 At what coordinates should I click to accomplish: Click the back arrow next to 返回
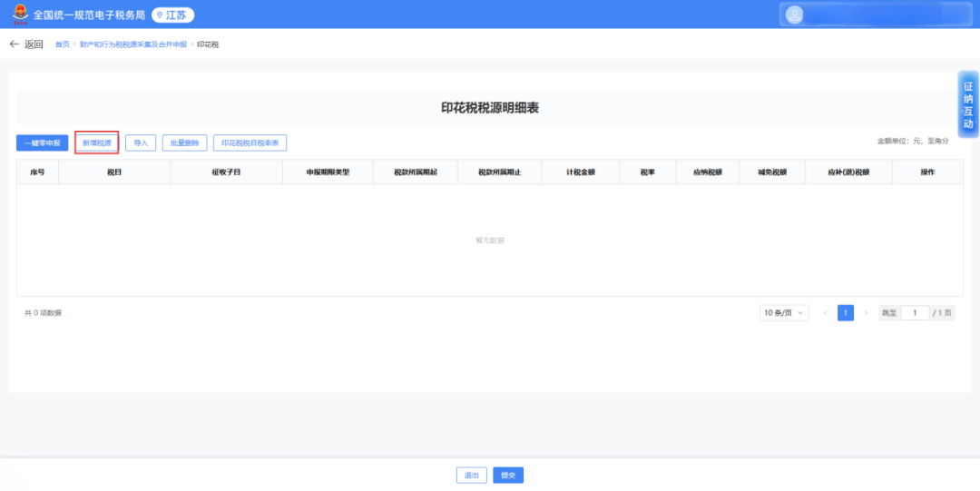coord(14,44)
